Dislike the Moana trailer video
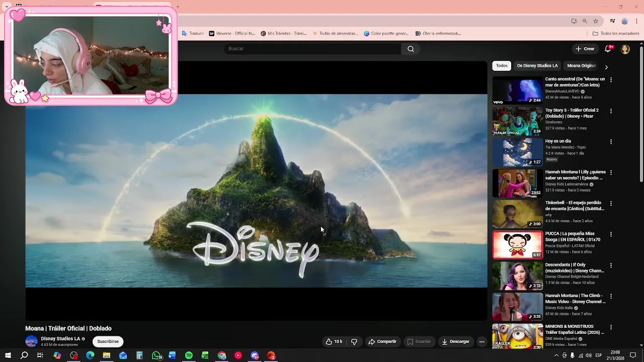The width and height of the screenshot is (644, 362). point(354,341)
